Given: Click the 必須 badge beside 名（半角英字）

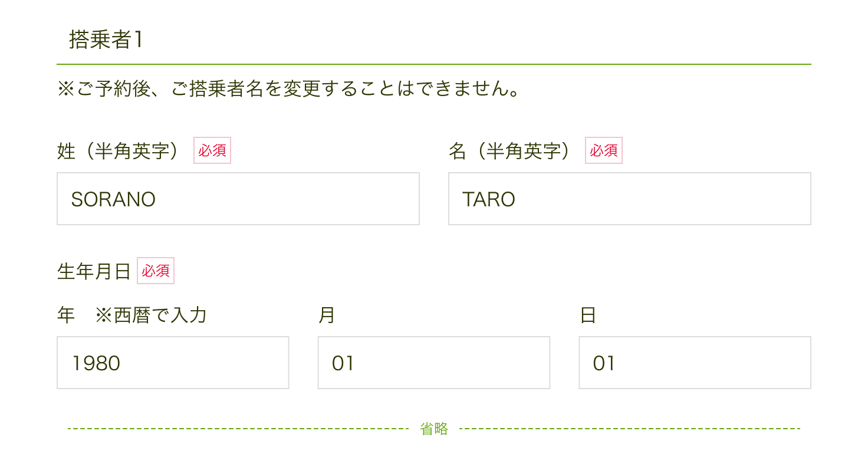Looking at the screenshot, I should point(604,150).
